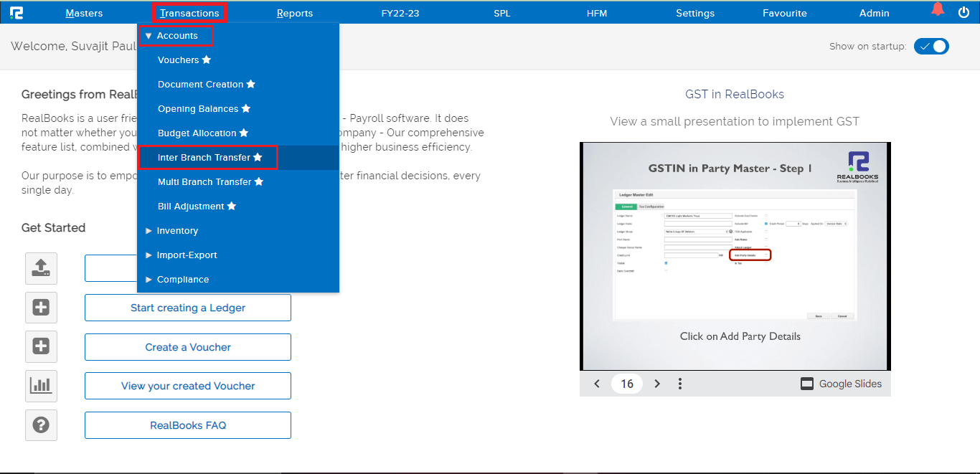Image resolution: width=980 pixels, height=474 pixels.
Task: Toggle the Show on startup switch
Action: coord(931,46)
